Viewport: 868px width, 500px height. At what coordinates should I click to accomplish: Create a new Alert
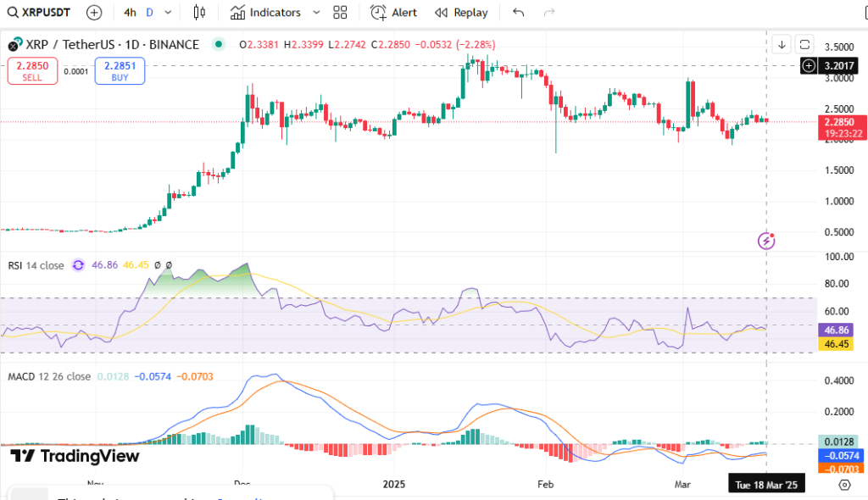[393, 12]
